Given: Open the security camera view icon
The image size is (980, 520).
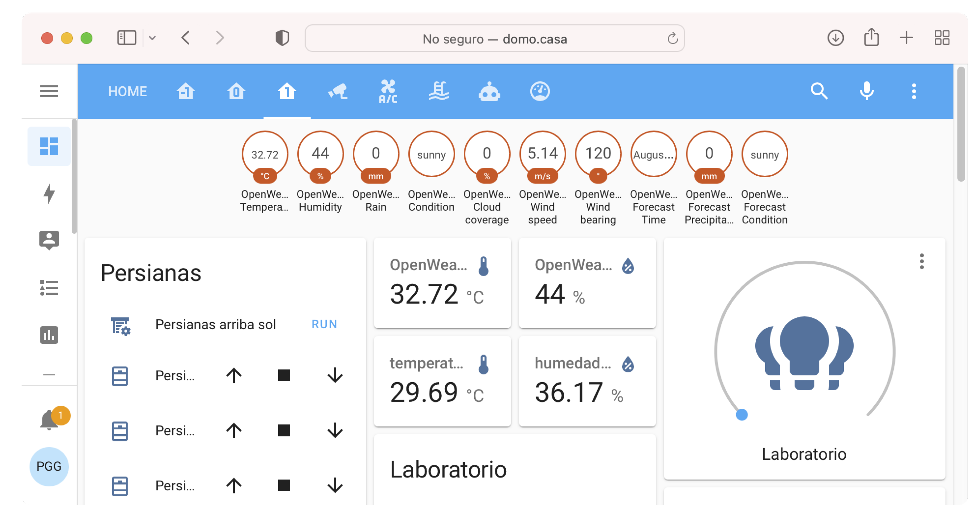Looking at the screenshot, I should tap(337, 91).
